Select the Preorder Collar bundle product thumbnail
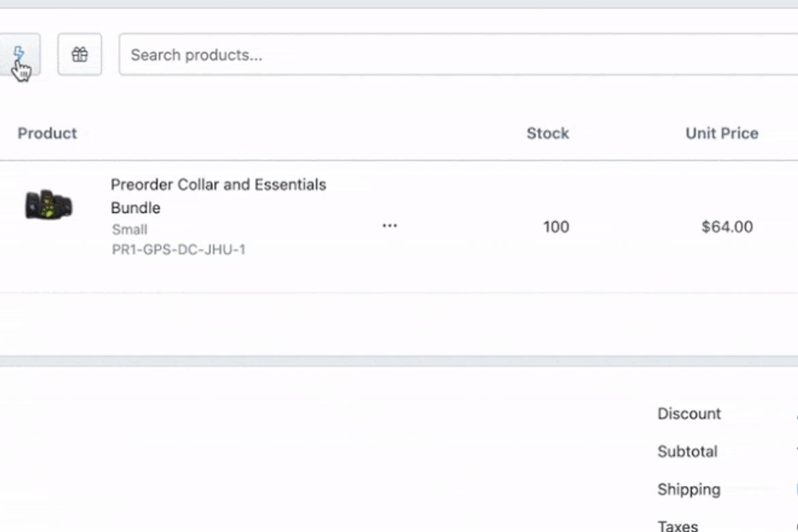This screenshot has height=532, width=798. coord(49,205)
